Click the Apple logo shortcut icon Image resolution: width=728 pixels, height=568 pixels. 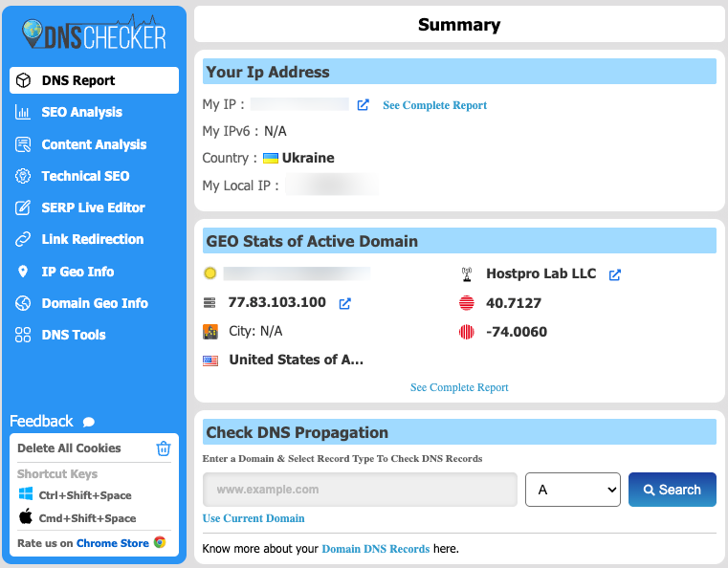pos(26,516)
